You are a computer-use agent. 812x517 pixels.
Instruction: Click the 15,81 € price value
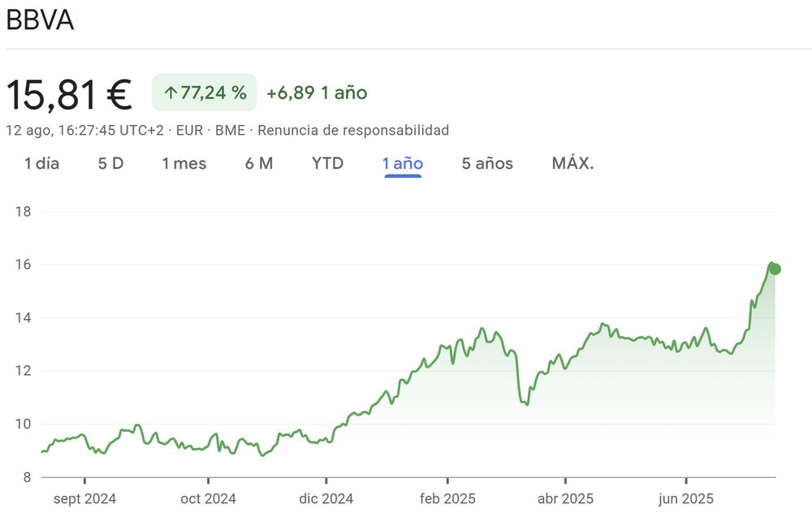pyautogui.click(x=69, y=95)
